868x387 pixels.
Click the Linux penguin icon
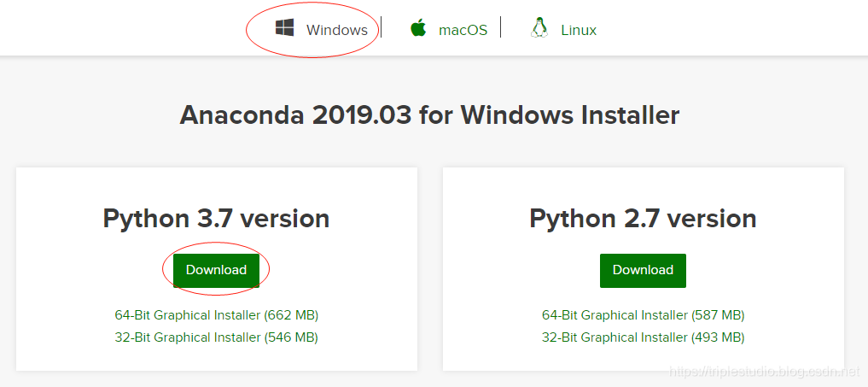tap(539, 27)
